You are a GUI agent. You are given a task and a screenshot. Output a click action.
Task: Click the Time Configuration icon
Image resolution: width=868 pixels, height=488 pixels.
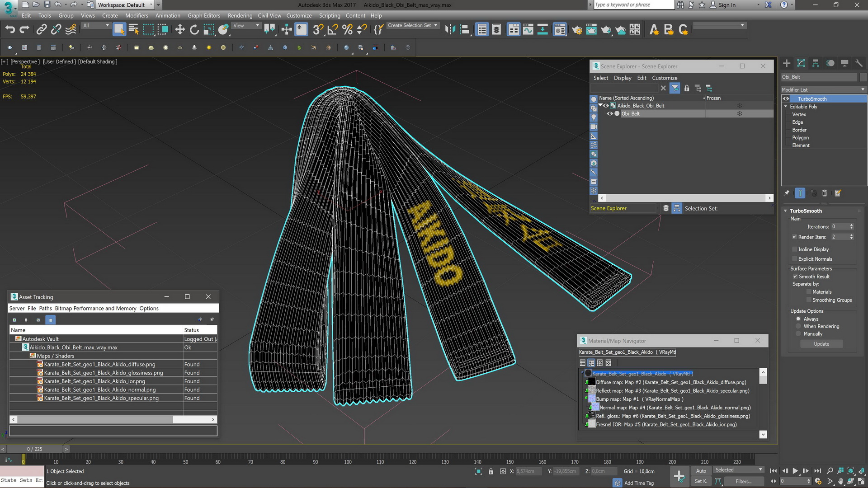818,481
